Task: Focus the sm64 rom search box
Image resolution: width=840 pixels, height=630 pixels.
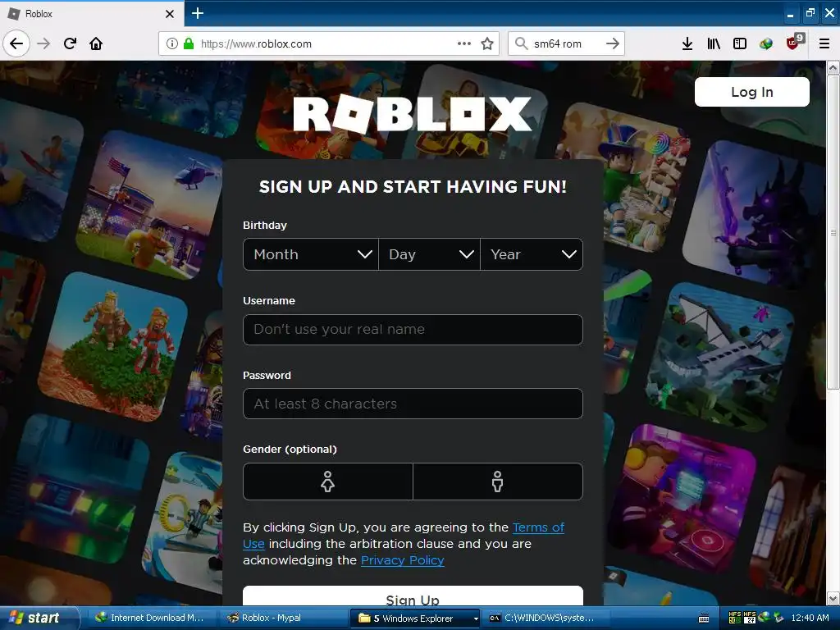Action: click(x=565, y=44)
